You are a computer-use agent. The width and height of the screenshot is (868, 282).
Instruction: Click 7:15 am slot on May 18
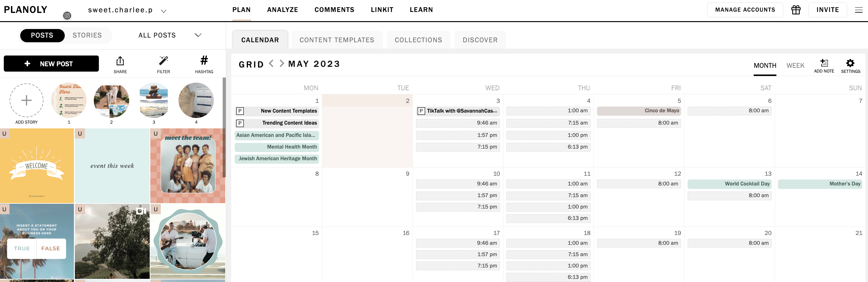548,255
